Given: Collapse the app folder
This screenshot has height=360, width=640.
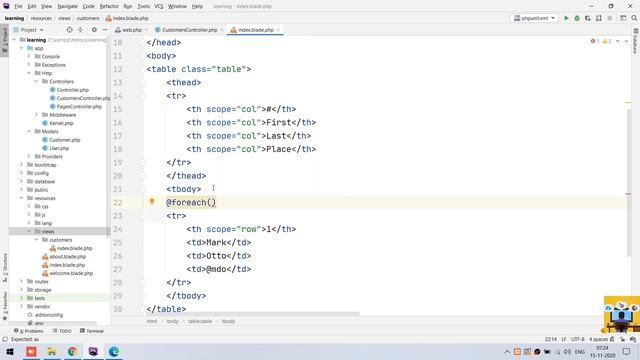Looking at the screenshot, I should (21, 48).
